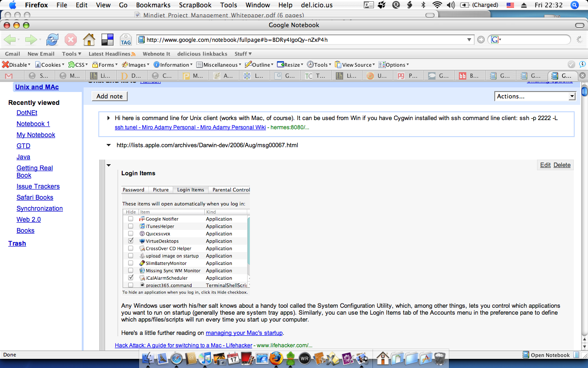588x368 pixels.
Task: Click the Spotlight magnifier in the menu bar
Action: pyautogui.click(x=574, y=5)
